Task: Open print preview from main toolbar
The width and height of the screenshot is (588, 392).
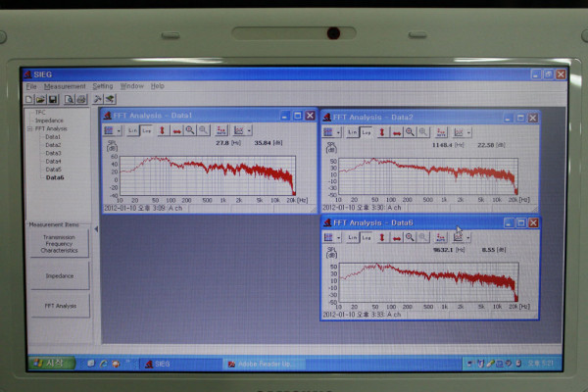Action: click(69, 99)
